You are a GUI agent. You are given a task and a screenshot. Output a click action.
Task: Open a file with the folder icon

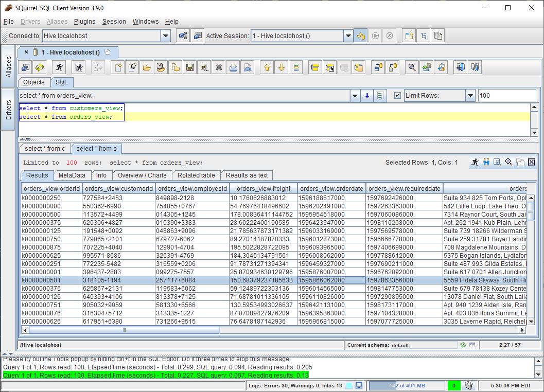click(147, 67)
